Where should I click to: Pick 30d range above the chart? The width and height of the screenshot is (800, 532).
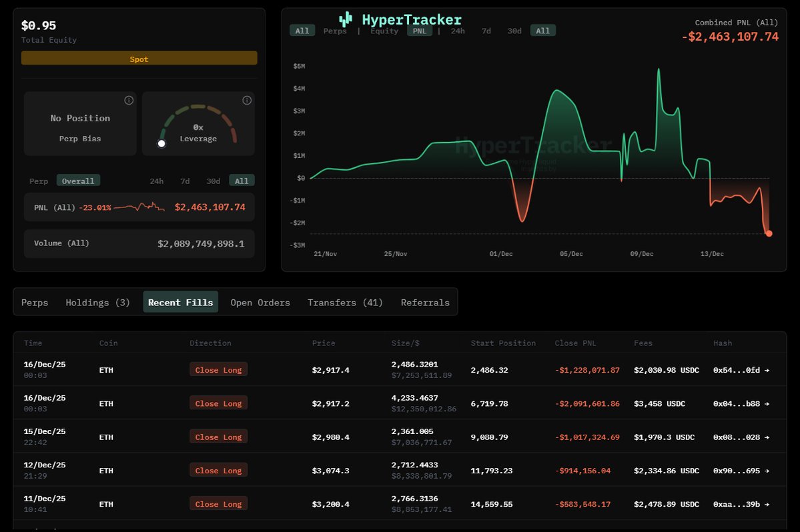(x=514, y=31)
